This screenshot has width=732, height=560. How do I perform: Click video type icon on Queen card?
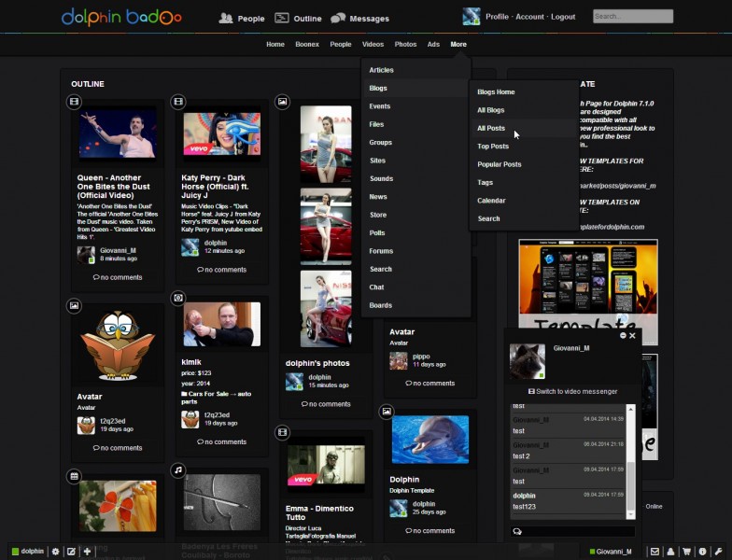(74, 101)
